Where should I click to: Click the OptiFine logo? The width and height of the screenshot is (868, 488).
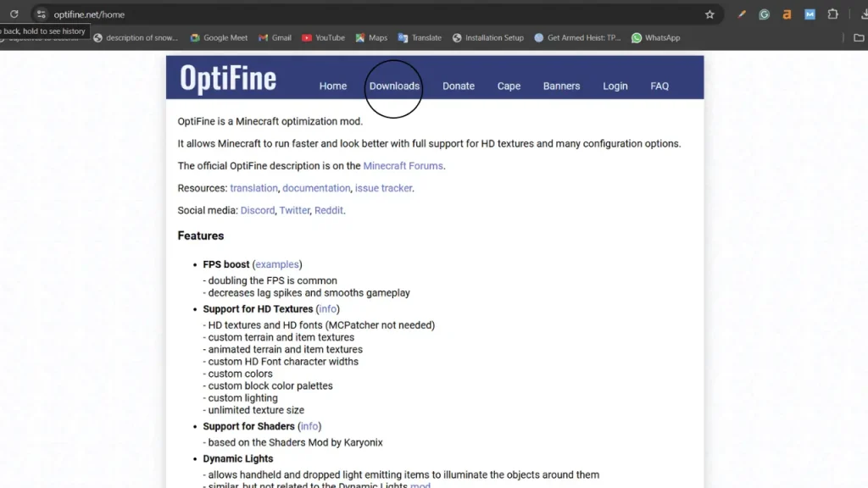(227, 78)
